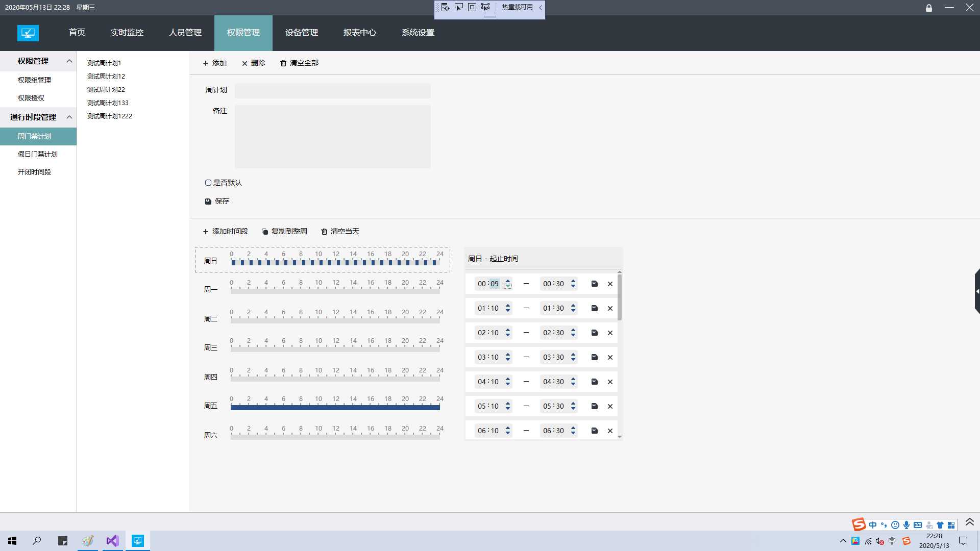
Task: Click the 周计划 name input field
Action: click(332, 91)
